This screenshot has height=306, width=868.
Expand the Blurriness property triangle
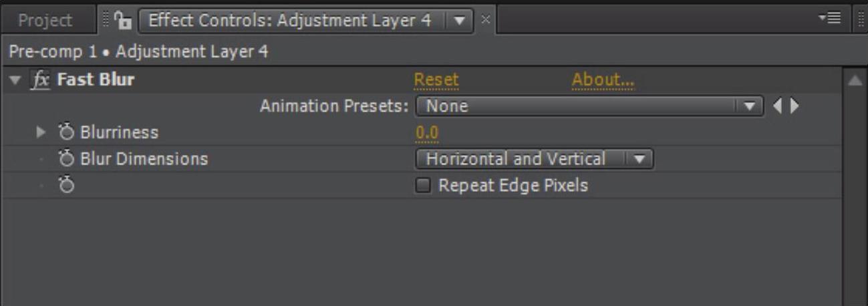(41, 132)
